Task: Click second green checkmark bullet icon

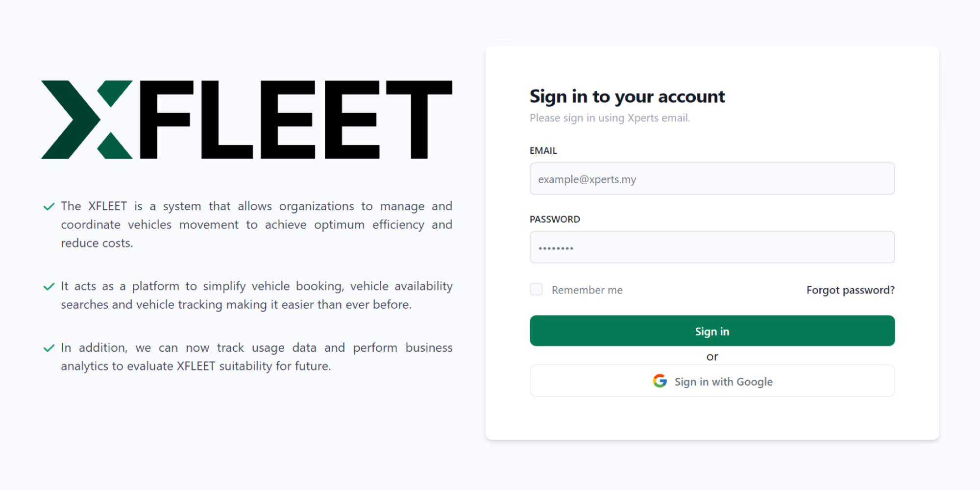Action: pyautogui.click(x=49, y=287)
